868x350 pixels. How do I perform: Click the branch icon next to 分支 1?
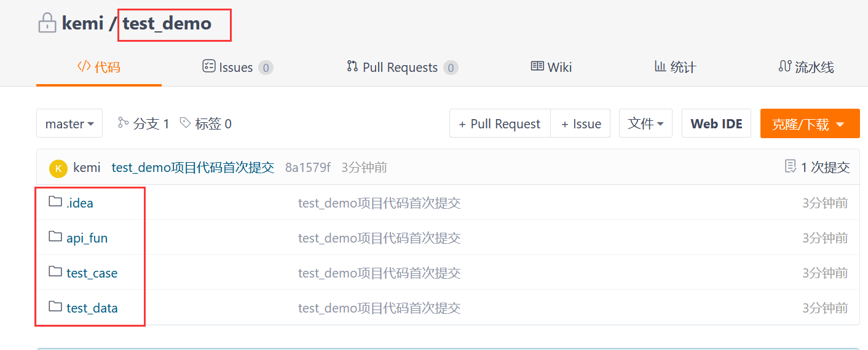(x=123, y=123)
